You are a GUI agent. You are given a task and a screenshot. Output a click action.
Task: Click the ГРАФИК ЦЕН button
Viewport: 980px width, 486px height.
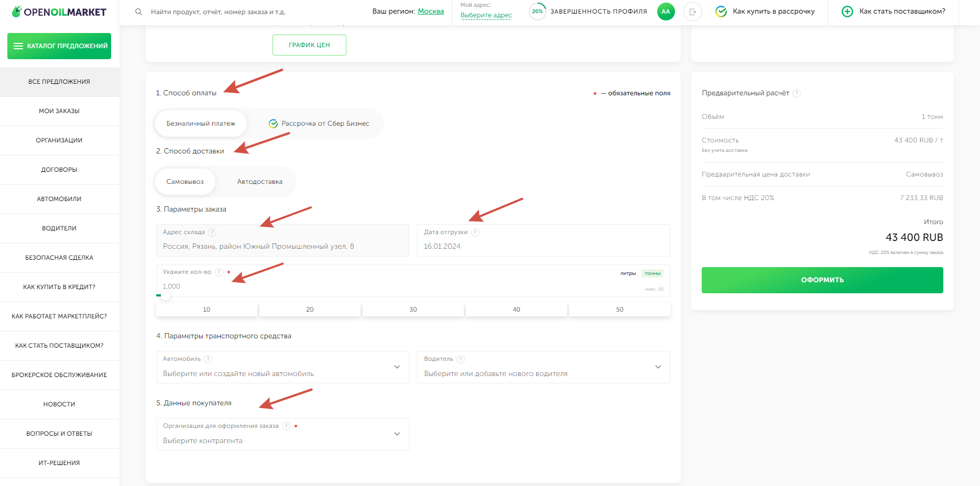click(x=309, y=45)
